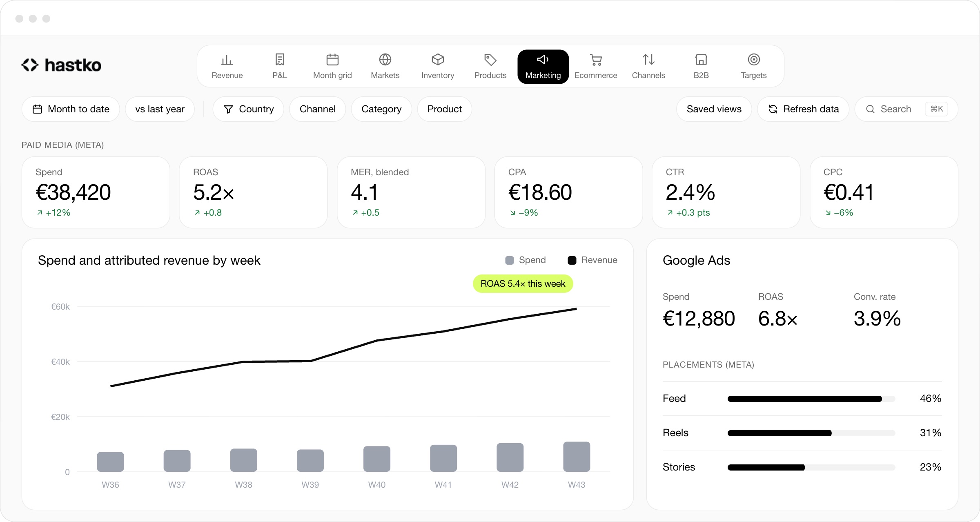Open the vs last year comparison selector
Image resolution: width=980 pixels, height=522 pixels.
click(x=160, y=109)
